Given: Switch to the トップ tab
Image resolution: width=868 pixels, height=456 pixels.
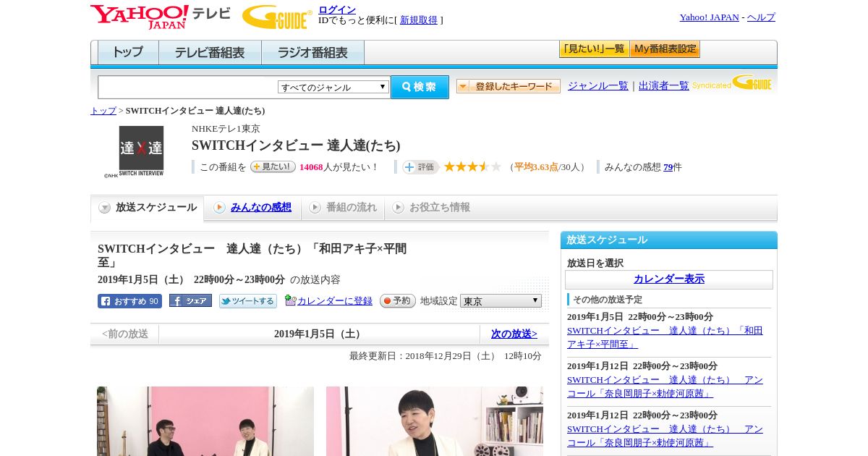Looking at the screenshot, I should click(x=128, y=53).
